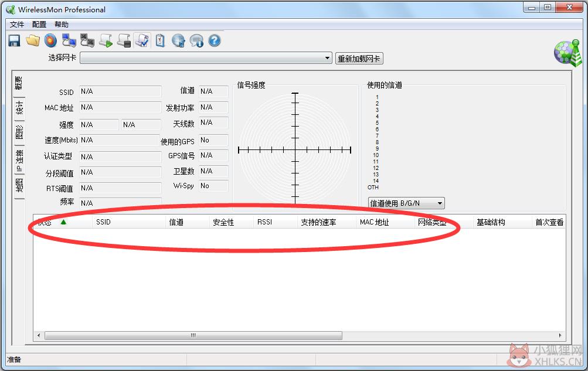The width and height of the screenshot is (588, 371).
Task: Click the connect computers blue monitors icon
Action: (x=69, y=40)
